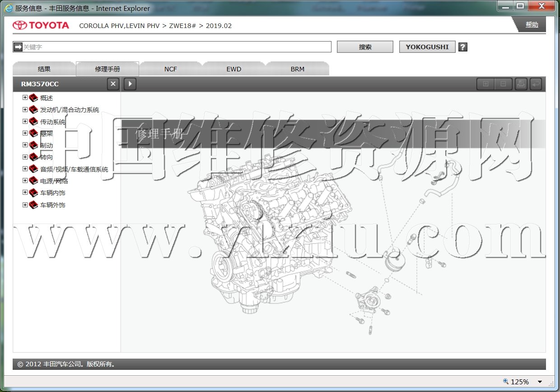The height and width of the screenshot is (392, 560).
Task: Close the RM3570CC panel with X button
Action: [x=113, y=84]
